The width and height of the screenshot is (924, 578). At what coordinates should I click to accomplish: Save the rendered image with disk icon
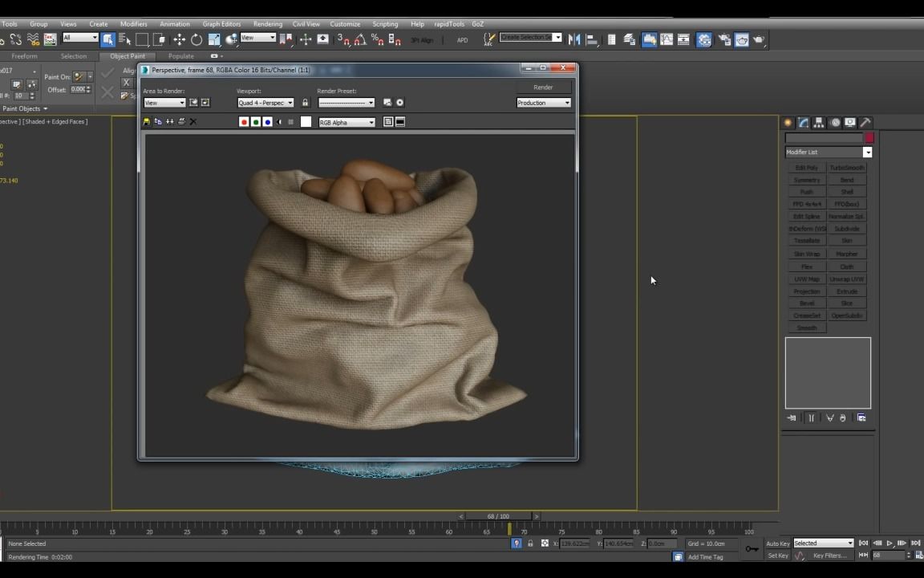147,122
